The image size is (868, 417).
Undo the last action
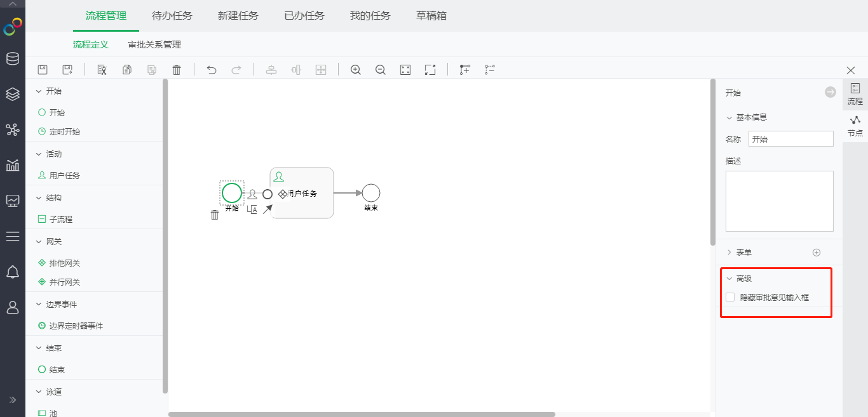point(212,70)
